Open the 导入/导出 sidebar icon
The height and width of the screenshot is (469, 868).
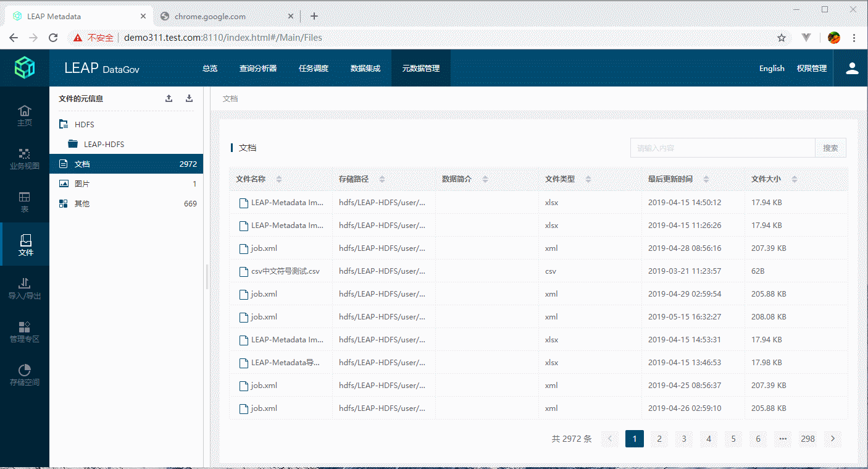[25, 289]
